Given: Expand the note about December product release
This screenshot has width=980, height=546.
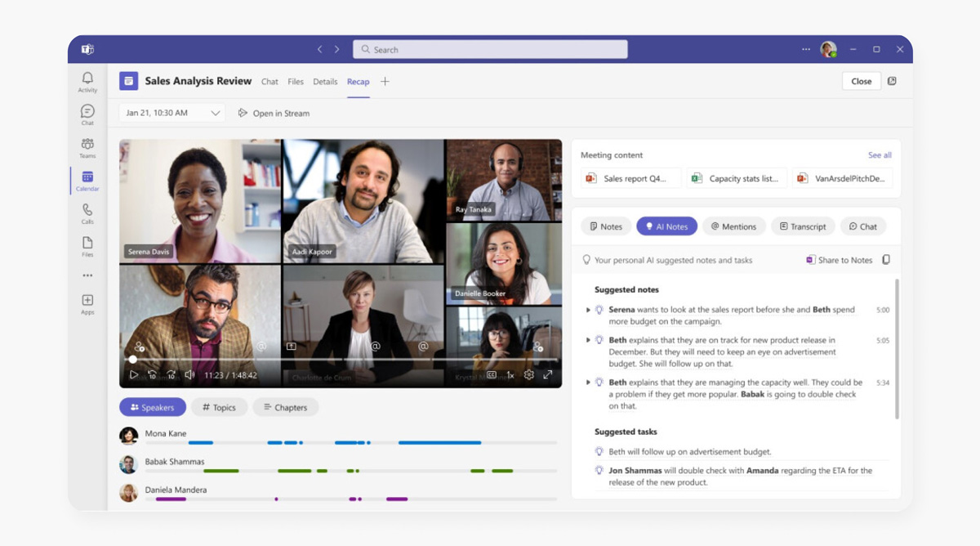Looking at the screenshot, I should (588, 340).
